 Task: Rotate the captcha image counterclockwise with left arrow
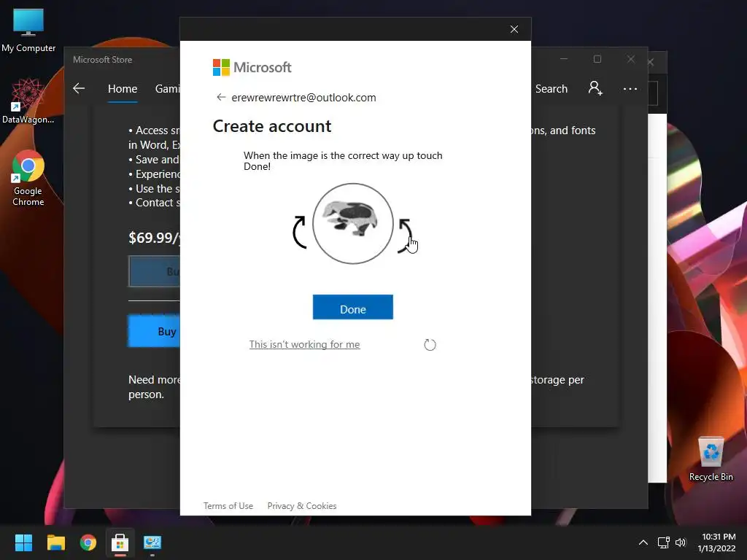299,232
